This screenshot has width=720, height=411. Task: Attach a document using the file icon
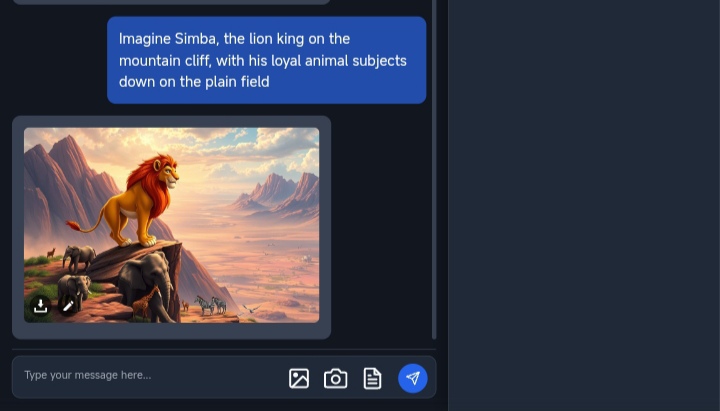372,378
